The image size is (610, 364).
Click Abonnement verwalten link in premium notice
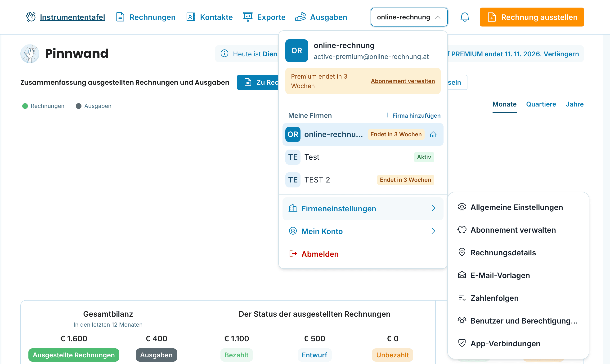[x=403, y=81]
